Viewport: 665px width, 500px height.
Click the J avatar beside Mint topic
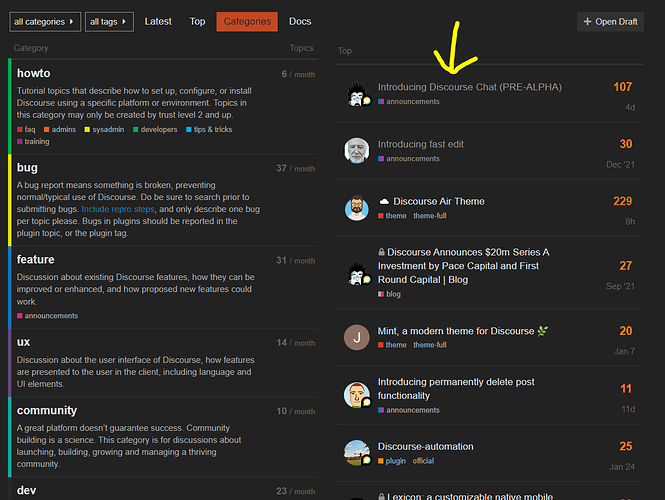pyautogui.click(x=357, y=338)
